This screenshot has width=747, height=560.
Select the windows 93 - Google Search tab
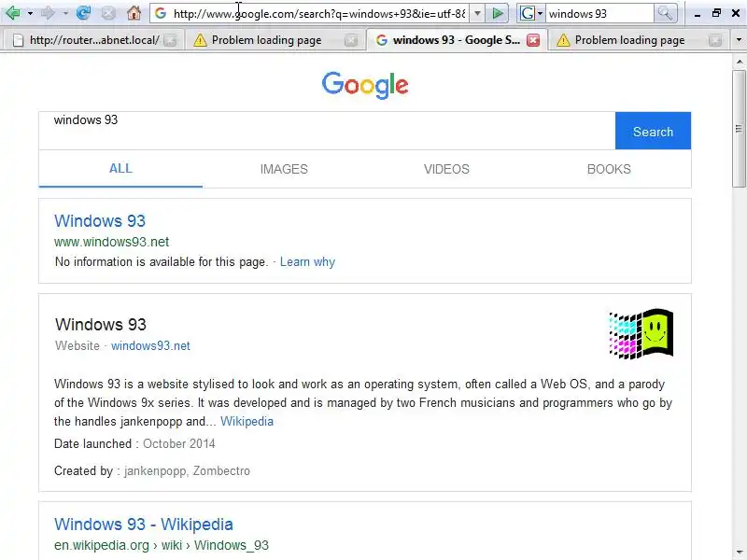coord(456,40)
